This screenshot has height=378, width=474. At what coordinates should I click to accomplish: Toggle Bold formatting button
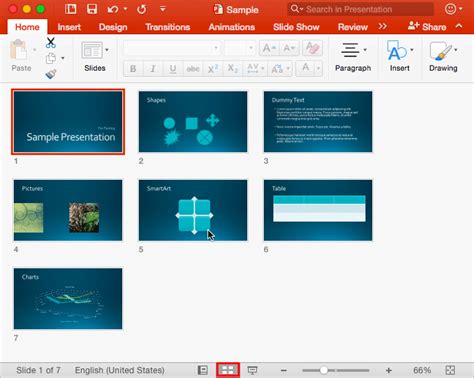[133, 69]
